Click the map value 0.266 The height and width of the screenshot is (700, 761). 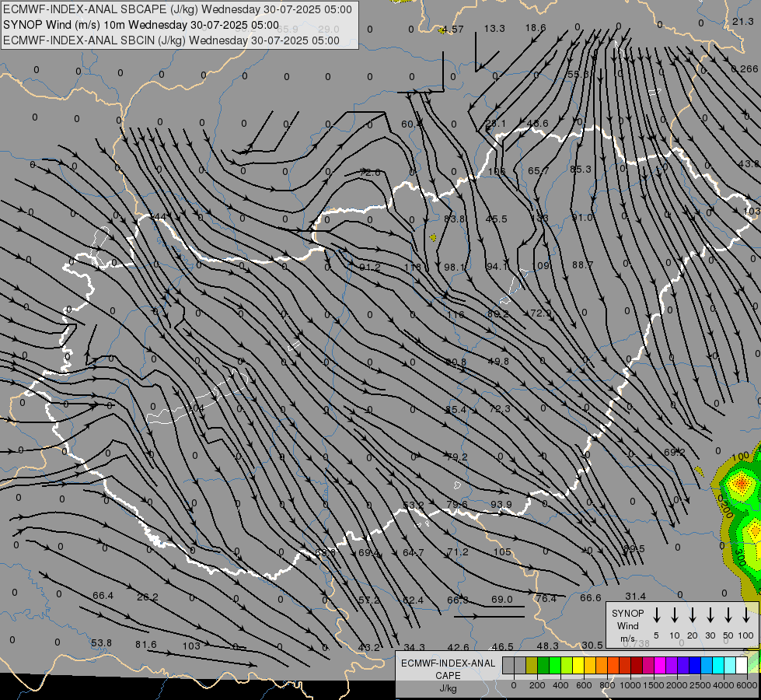[745, 69]
